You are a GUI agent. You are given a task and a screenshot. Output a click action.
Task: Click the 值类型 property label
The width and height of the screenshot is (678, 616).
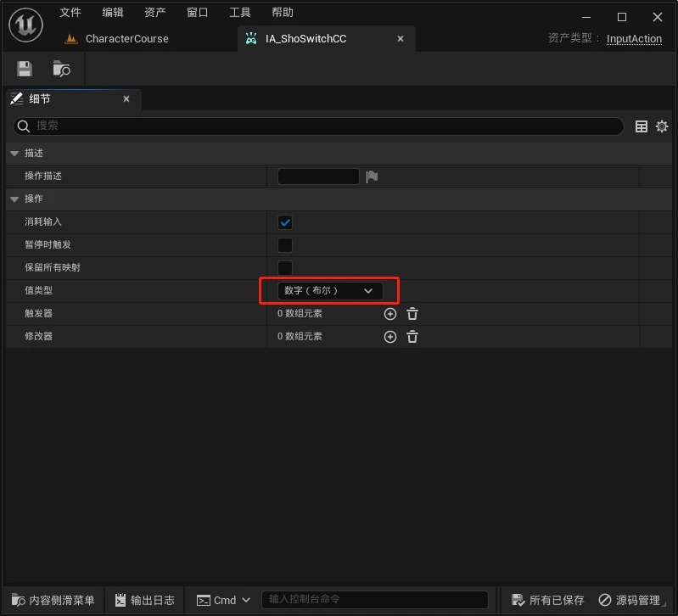(x=38, y=290)
